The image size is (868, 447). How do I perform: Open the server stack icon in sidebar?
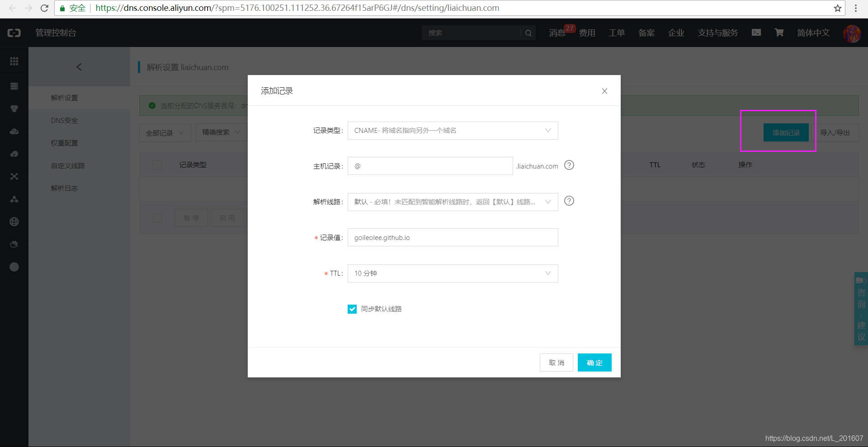coord(14,86)
